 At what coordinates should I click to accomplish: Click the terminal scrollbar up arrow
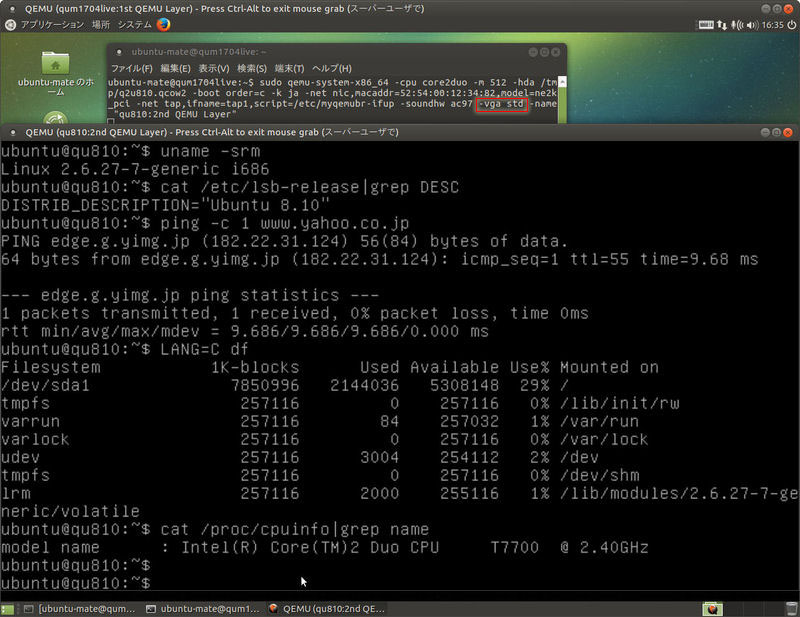562,82
